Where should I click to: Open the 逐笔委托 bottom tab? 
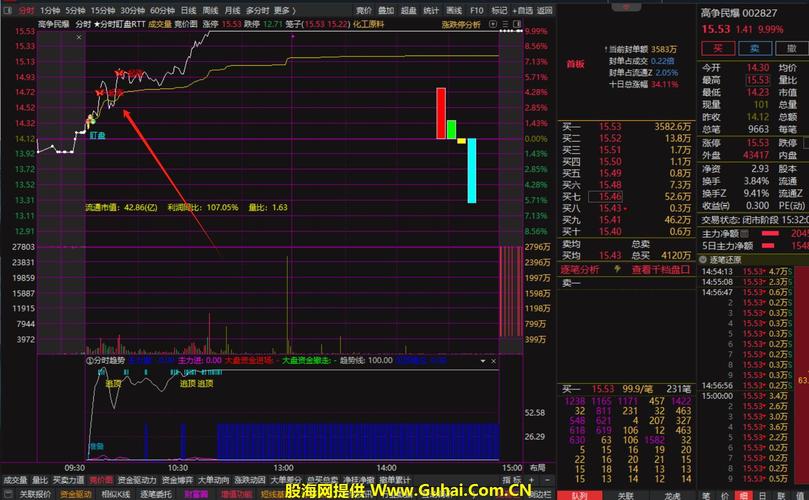[x=156, y=494]
